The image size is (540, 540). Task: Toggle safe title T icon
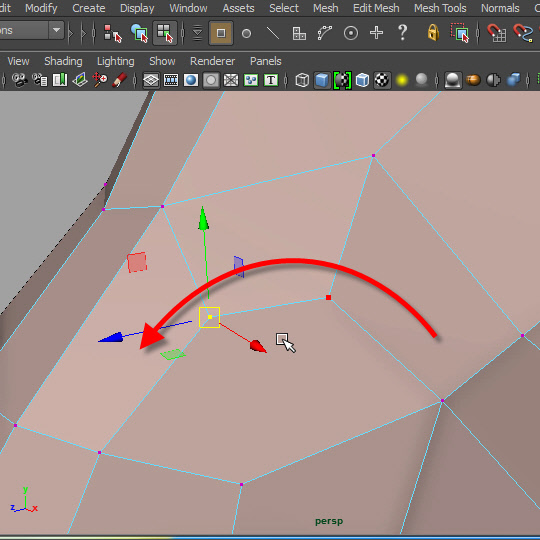click(x=271, y=81)
